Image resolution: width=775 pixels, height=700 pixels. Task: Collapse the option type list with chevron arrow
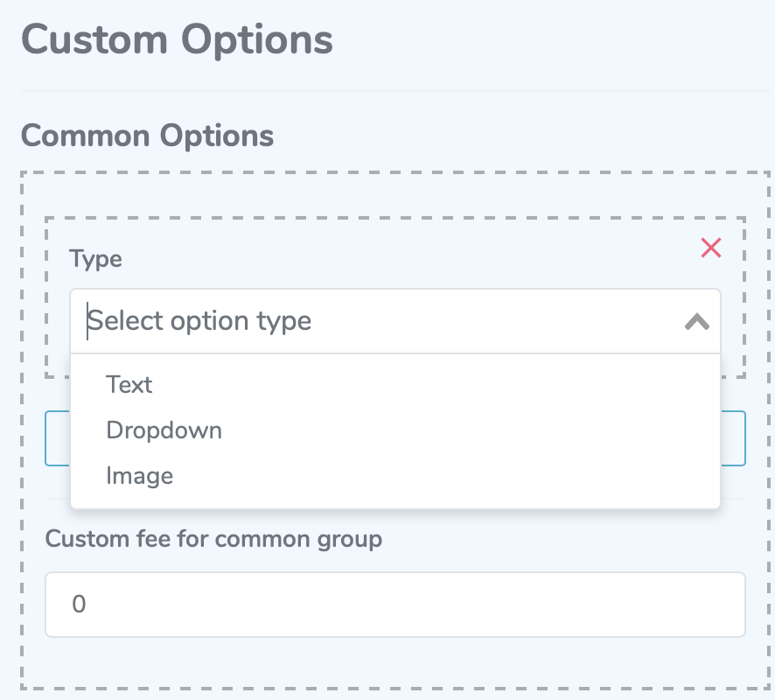point(697,321)
